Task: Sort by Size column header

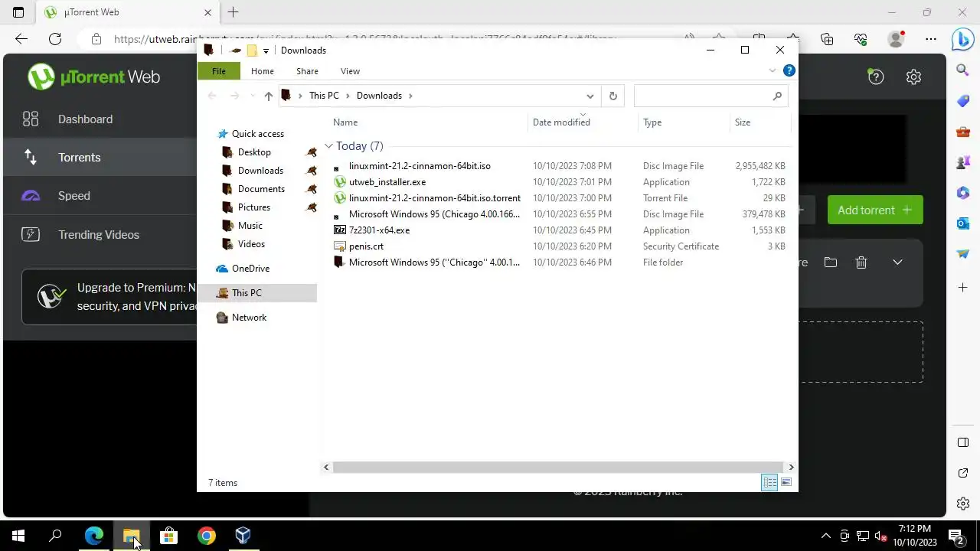Action: point(743,122)
